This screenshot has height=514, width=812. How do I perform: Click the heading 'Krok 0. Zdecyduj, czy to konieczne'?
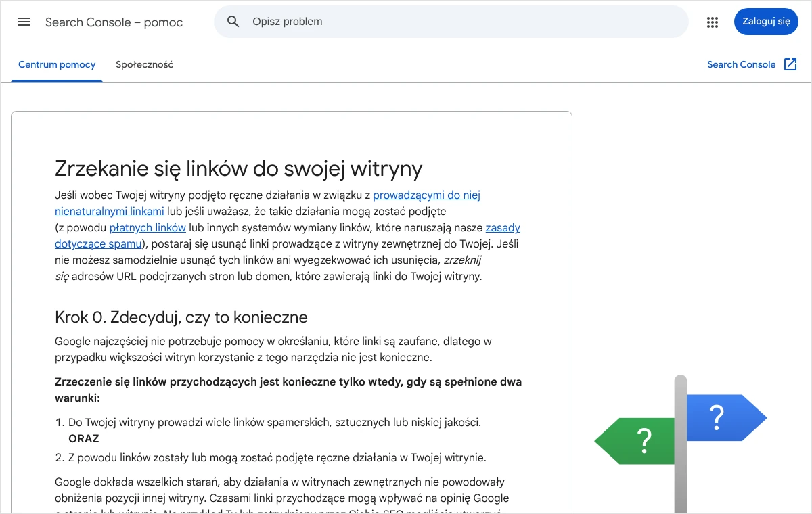pos(181,317)
